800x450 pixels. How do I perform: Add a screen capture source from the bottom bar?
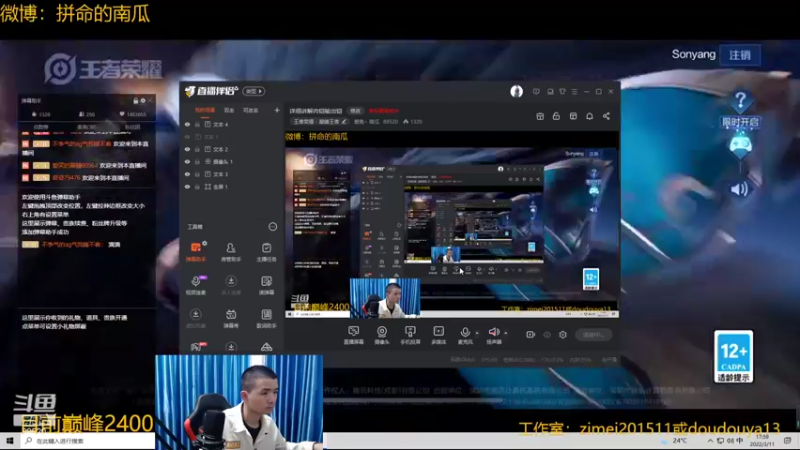pyautogui.click(x=353, y=335)
